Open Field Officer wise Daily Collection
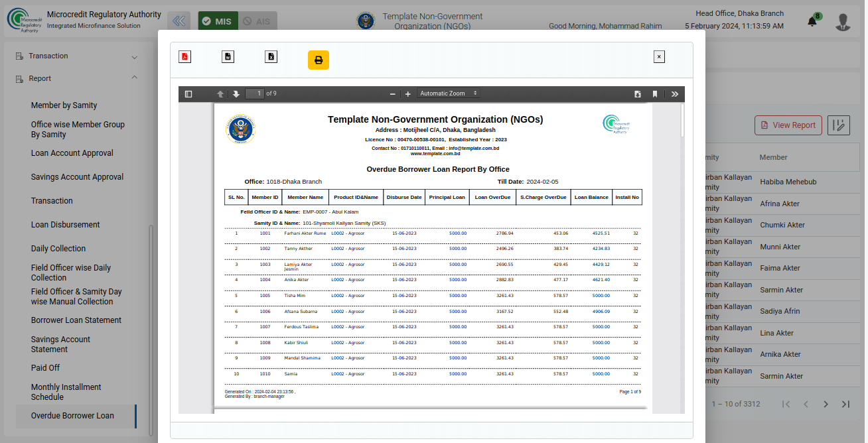This screenshot has width=868, height=443. [x=71, y=273]
